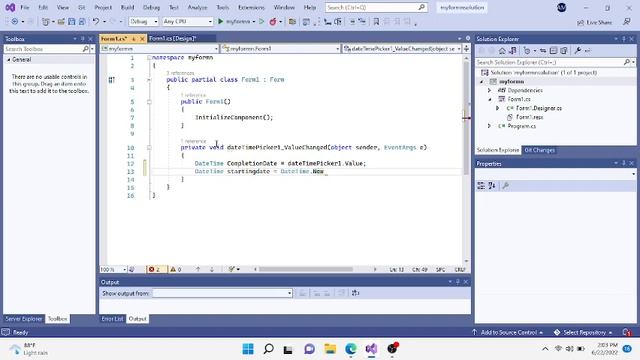The image size is (640, 360).
Task: Select Form1.resx in Solution Explorer
Action: pyautogui.click(x=529, y=117)
